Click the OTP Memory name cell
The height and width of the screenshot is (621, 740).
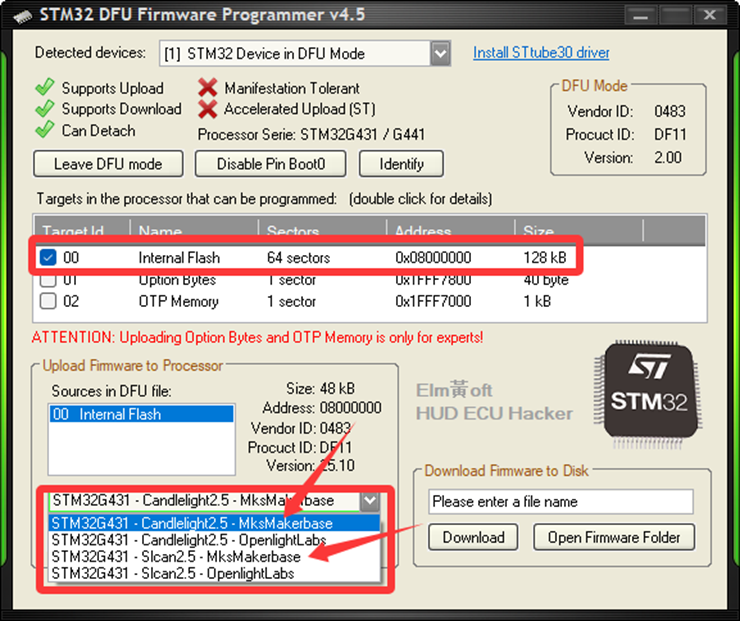178,301
